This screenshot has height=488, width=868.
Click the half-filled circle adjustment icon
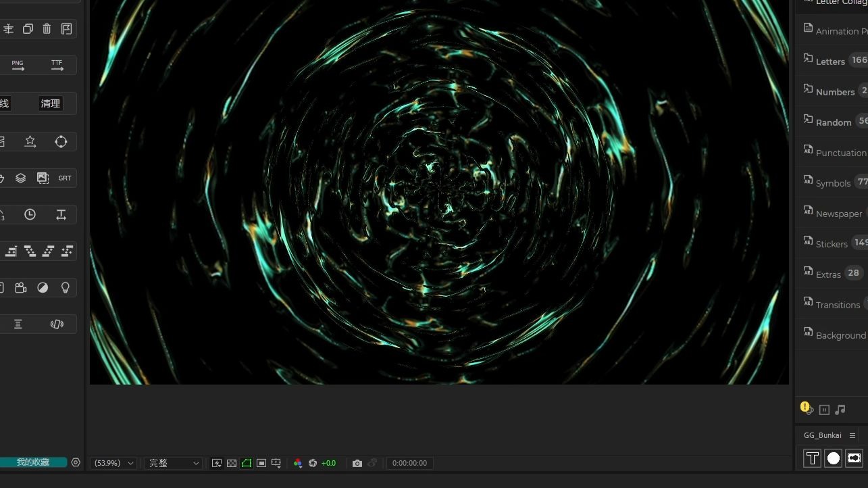[x=43, y=287]
